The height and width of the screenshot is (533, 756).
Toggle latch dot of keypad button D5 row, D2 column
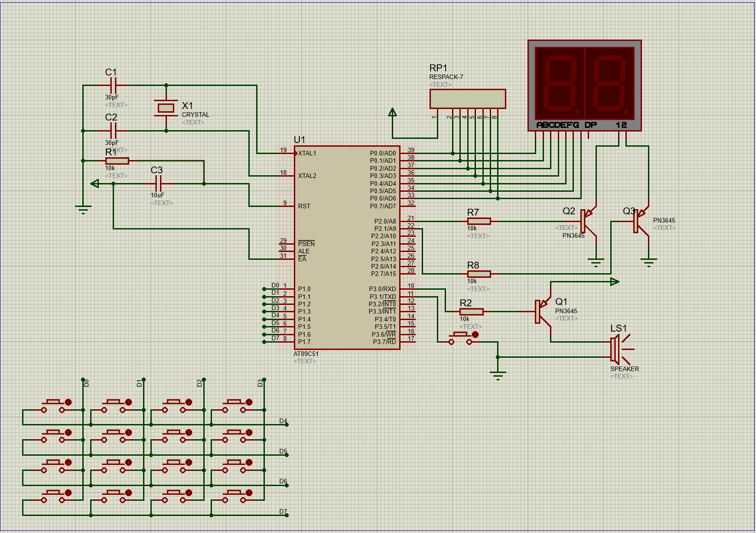click(189, 433)
